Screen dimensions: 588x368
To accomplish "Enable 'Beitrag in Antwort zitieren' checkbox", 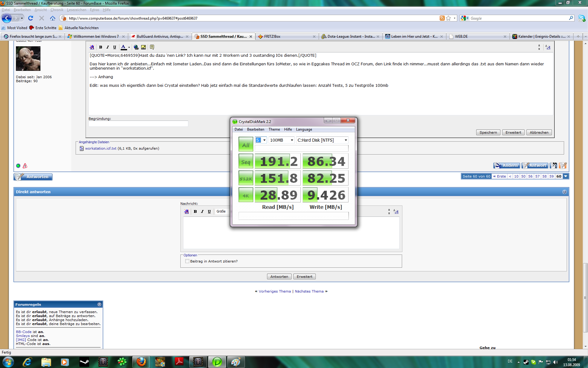I will [187, 261].
